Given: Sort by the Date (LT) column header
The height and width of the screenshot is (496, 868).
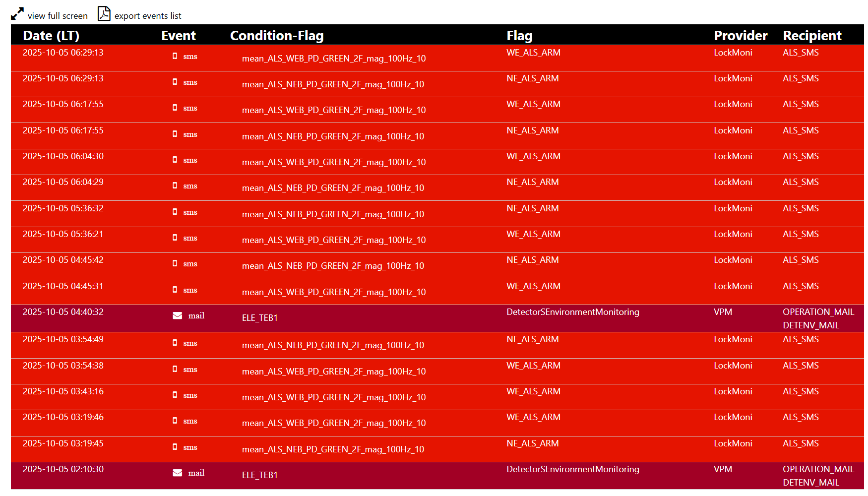Looking at the screenshot, I should [51, 36].
